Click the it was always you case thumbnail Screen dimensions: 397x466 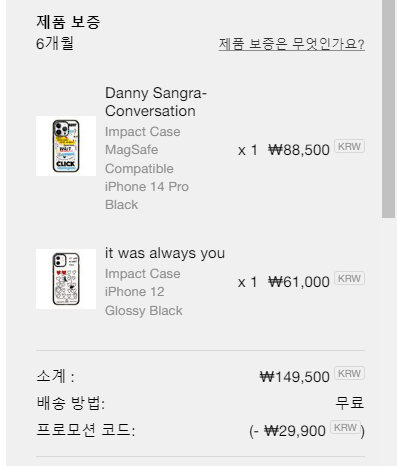point(66,279)
